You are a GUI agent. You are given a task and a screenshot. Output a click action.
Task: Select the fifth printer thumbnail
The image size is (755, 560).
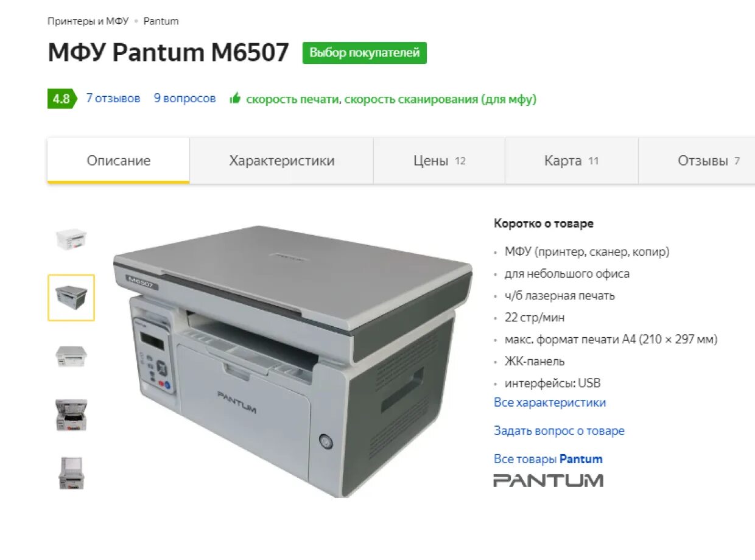[71, 473]
